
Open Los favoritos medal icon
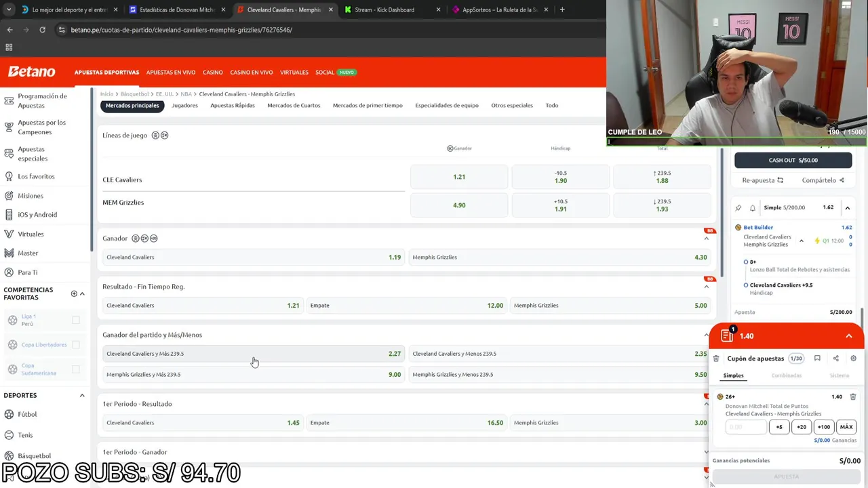[9, 176]
